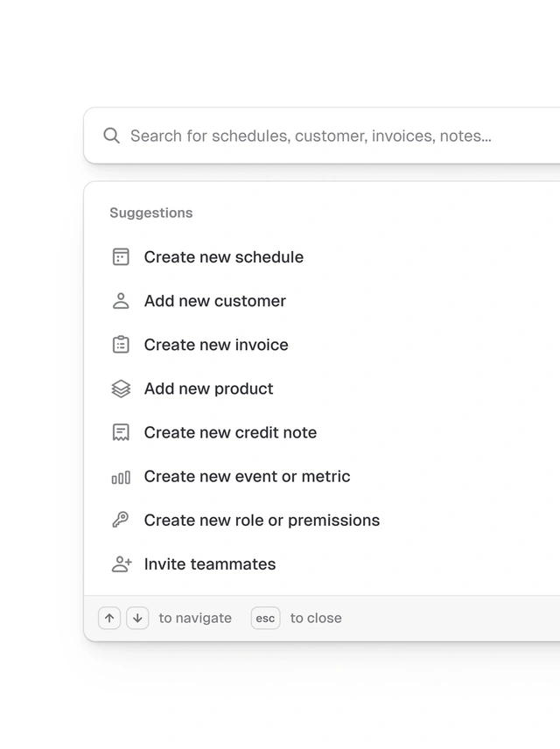The height and width of the screenshot is (749, 560).
Task: Select Create new schedule suggestion
Action: [x=224, y=257]
